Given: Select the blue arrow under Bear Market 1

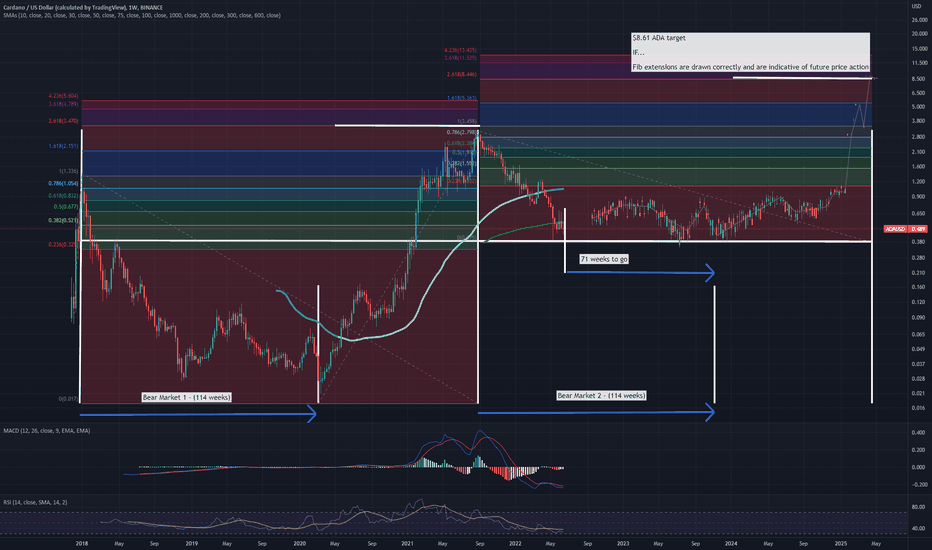Looking at the screenshot, I should coord(198,413).
